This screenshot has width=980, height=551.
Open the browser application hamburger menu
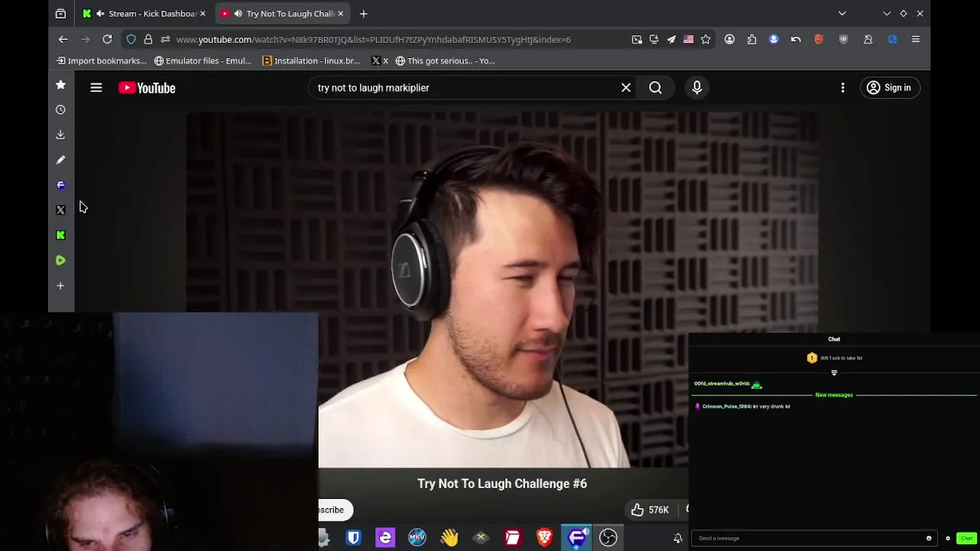pos(916,40)
